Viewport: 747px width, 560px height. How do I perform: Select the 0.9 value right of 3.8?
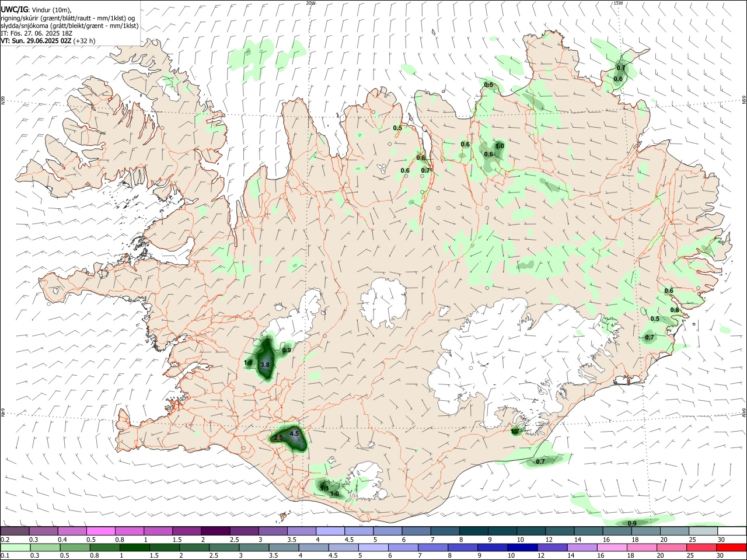[287, 351]
